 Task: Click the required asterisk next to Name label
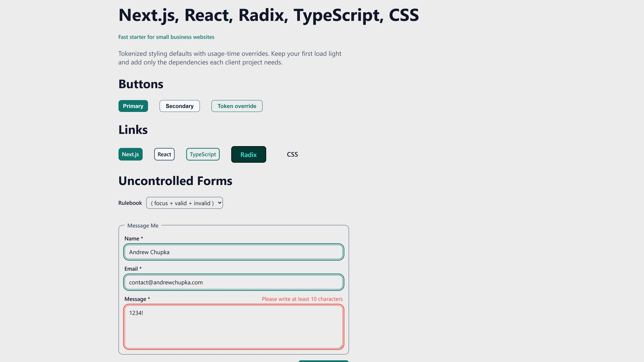[142, 238]
